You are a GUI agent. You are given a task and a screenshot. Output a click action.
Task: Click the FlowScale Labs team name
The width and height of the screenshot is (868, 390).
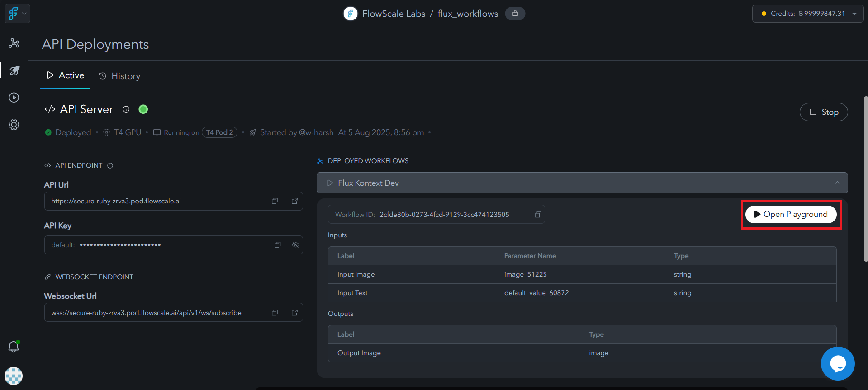[394, 14]
